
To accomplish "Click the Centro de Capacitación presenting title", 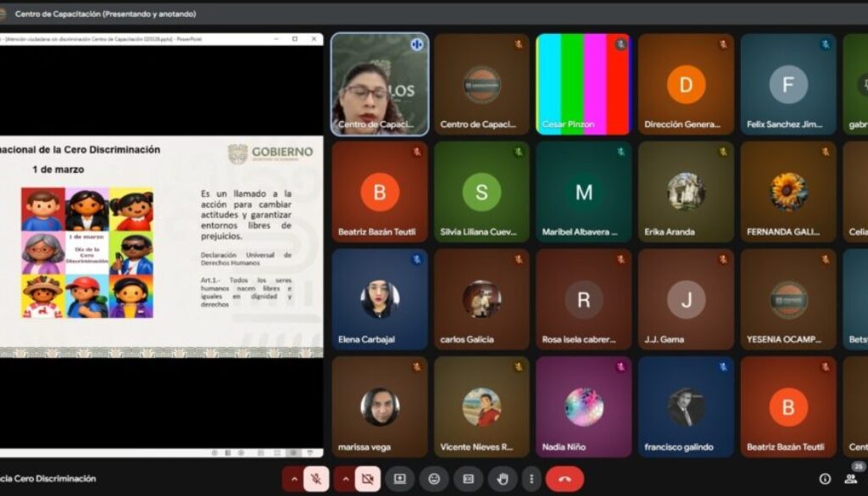I will coord(105,14).
